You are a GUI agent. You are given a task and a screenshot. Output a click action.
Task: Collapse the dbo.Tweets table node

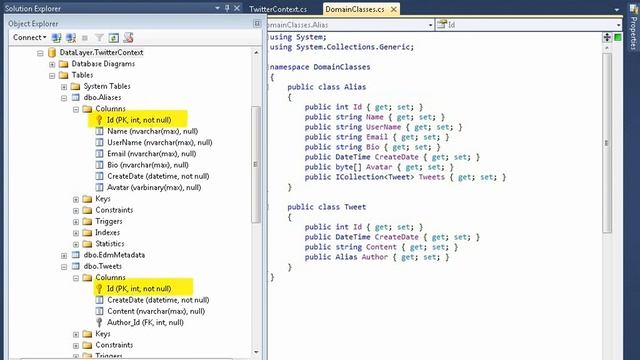click(x=64, y=267)
